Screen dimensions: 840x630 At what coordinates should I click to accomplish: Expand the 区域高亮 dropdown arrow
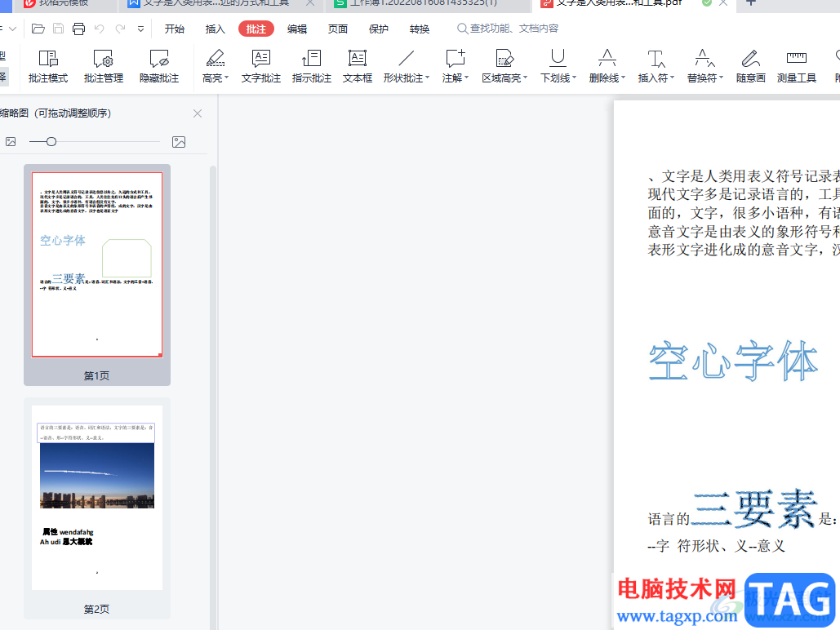(526, 78)
